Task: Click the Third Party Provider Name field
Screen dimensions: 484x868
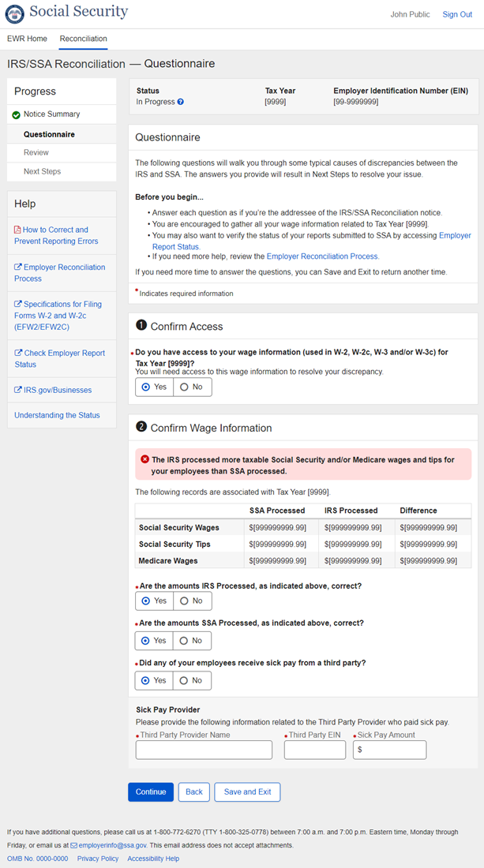Action: click(204, 750)
